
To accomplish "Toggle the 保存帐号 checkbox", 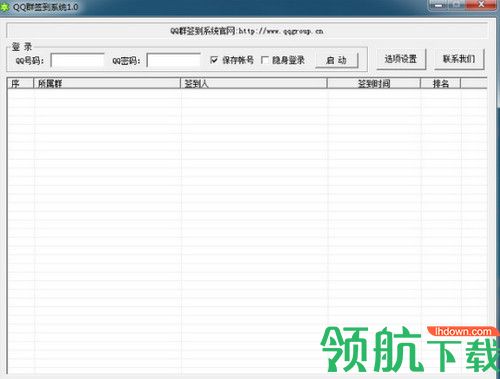I will coord(214,60).
